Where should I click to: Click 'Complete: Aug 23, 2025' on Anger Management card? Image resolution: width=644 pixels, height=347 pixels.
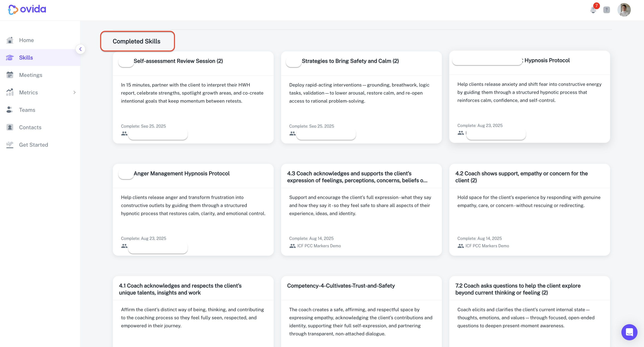[x=144, y=238]
